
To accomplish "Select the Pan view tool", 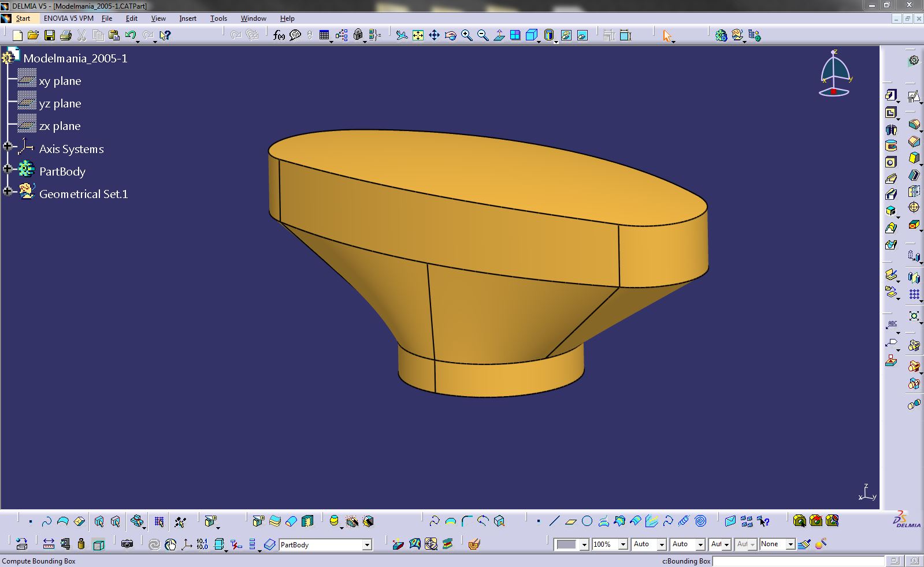I will (x=434, y=35).
